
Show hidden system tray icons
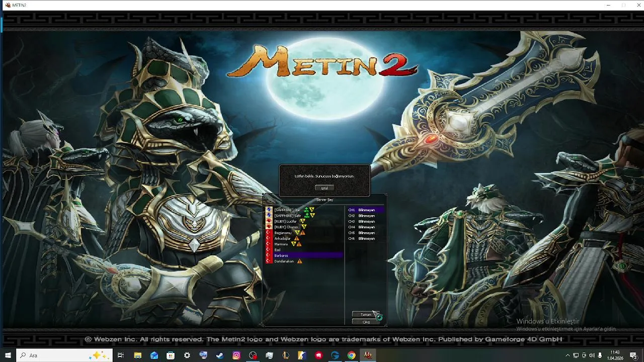pos(568,355)
